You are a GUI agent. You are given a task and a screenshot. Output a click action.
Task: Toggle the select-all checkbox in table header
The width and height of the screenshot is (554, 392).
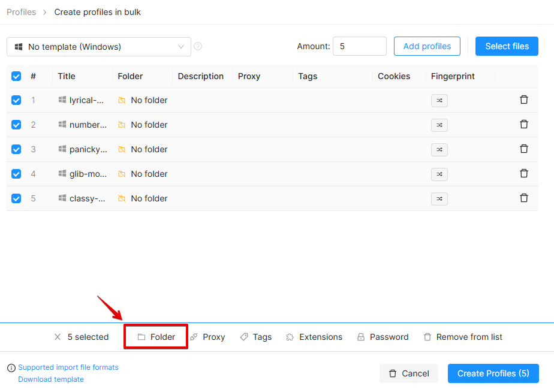coord(16,76)
